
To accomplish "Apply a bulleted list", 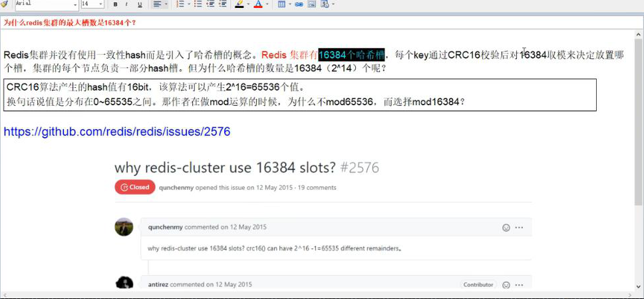I will 198,4.
